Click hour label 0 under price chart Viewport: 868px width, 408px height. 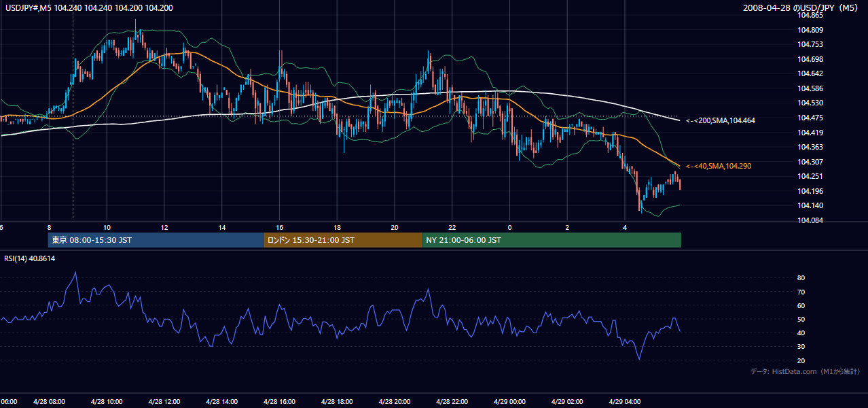(509, 226)
